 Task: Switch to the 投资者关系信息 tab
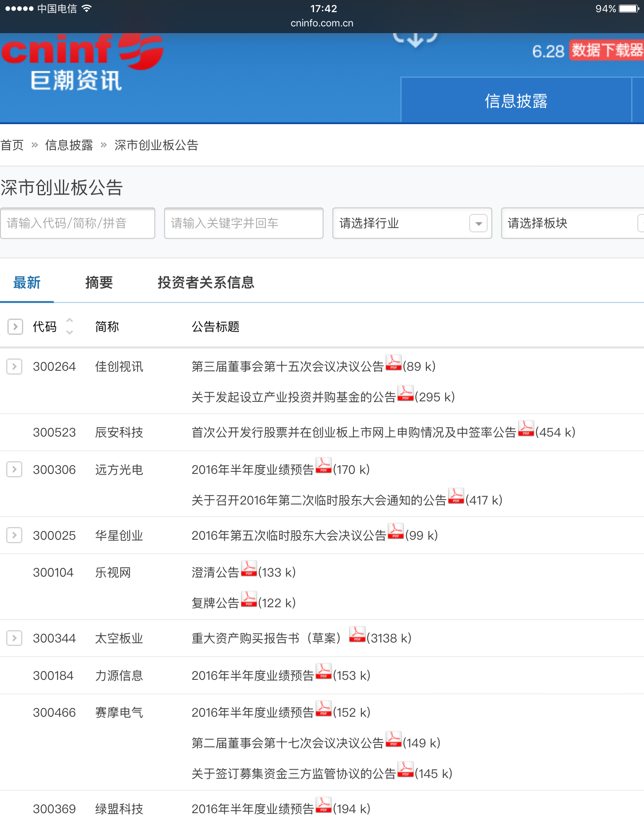(206, 283)
